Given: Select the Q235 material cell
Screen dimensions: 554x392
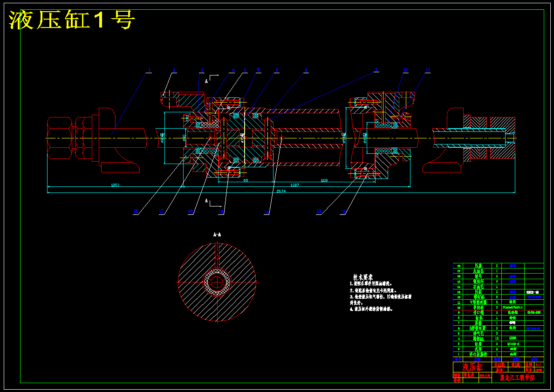Looking at the screenshot, I should tap(513, 338).
